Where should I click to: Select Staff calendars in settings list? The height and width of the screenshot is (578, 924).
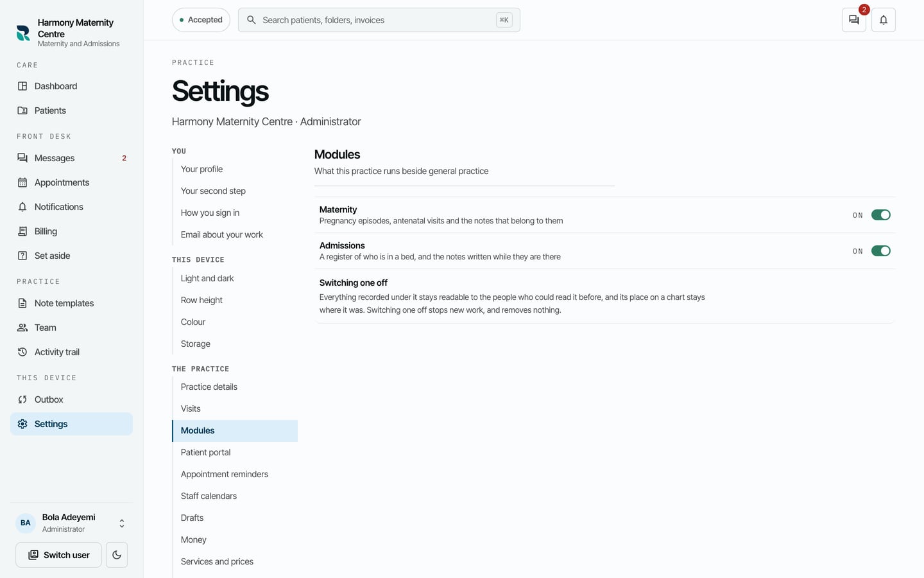tap(235, 496)
